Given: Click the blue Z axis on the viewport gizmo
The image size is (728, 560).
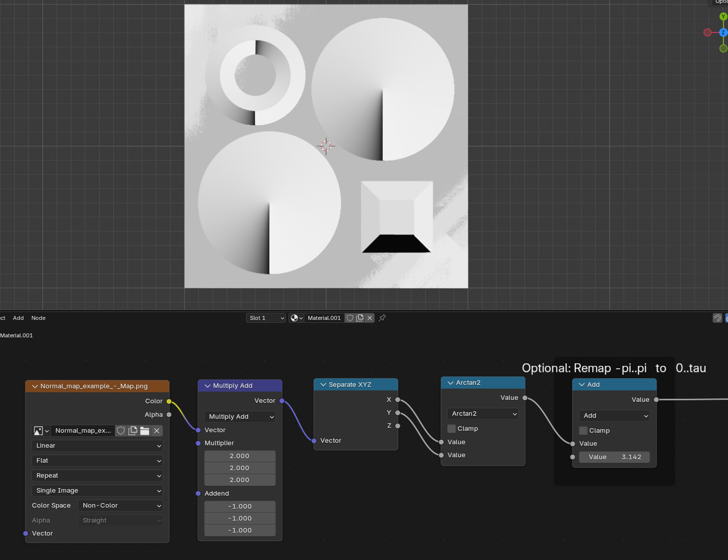Looking at the screenshot, I should click(x=724, y=32).
